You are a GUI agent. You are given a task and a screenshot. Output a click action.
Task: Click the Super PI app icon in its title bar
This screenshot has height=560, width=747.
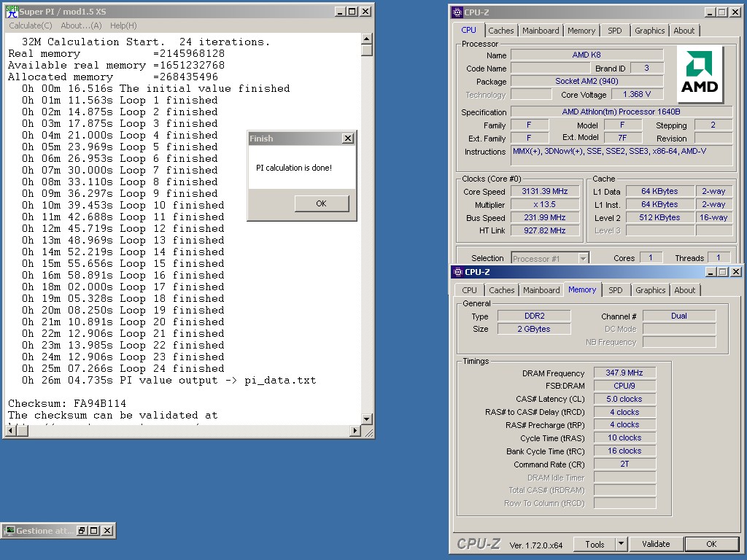coord(12,12)
